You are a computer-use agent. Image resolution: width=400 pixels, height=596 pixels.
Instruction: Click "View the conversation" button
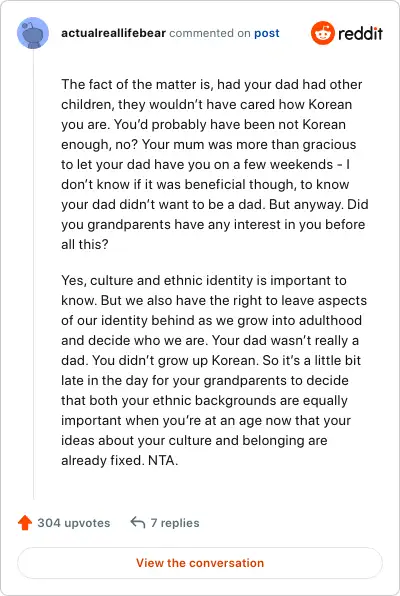(x=200, y=563)
